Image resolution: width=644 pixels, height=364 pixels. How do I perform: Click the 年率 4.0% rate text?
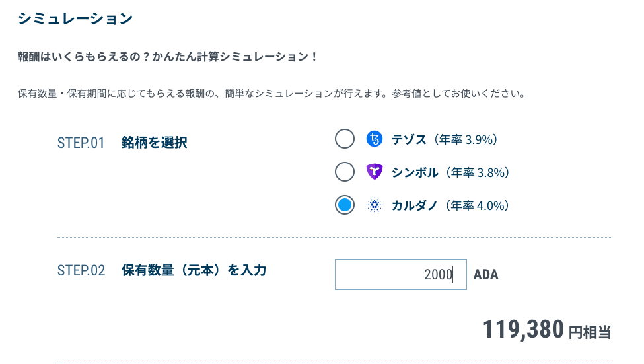coord(478,205)
